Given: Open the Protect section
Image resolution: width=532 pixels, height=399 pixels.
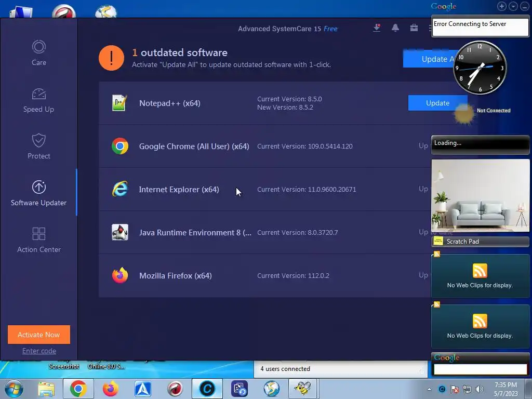Looking at the screenshot, I should [38, 147].
